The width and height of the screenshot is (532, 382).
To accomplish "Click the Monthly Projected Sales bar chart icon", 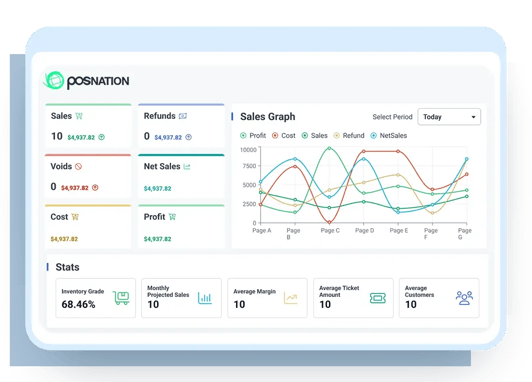I will pyautogui.click(x=205, y=298).
